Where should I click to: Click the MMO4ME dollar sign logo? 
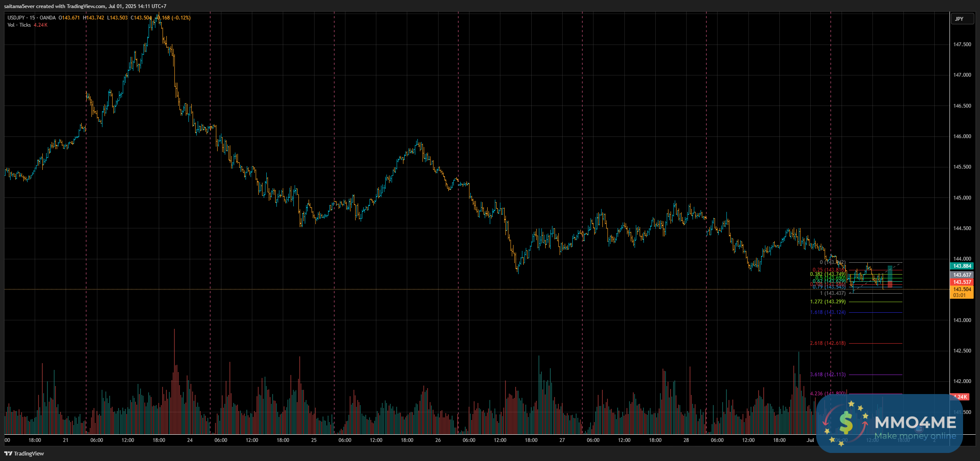pos(845,423)
